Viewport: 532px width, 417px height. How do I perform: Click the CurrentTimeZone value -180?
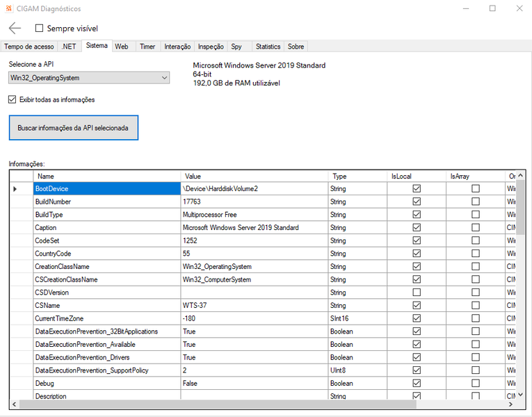[255, 318]
